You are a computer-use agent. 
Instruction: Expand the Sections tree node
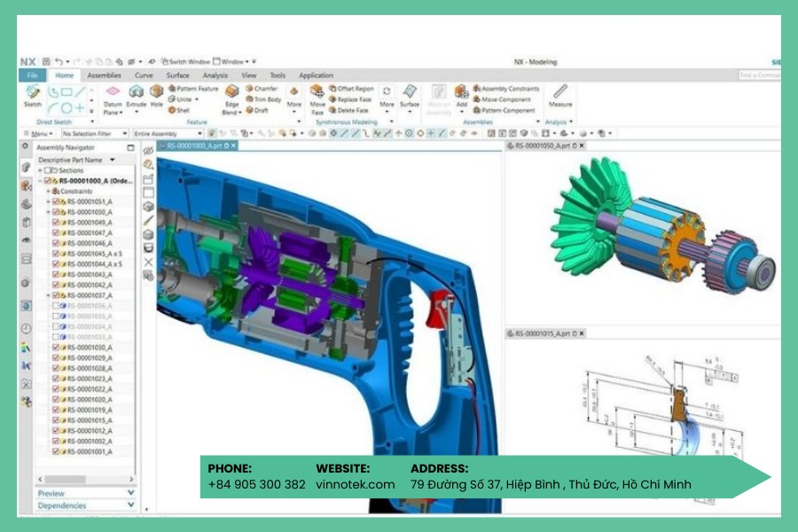pyautogui.click(x=40, y=170)
